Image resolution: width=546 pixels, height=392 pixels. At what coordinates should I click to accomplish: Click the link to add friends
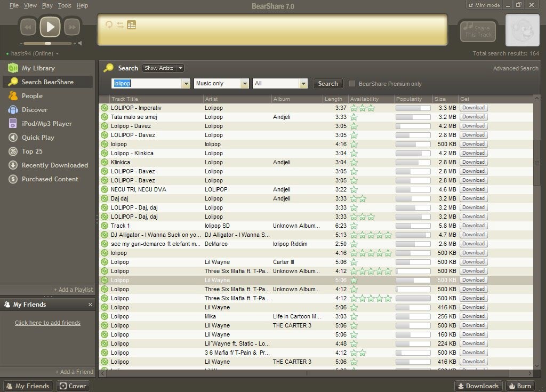click(x=48, y=323)
